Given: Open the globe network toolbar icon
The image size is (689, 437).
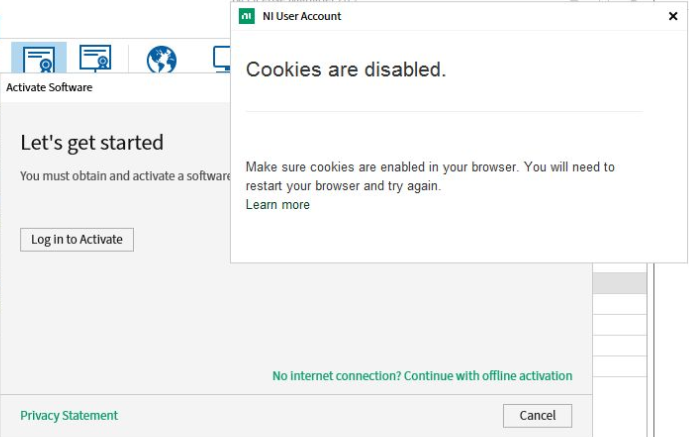Looking at the screenshot, I should tap(162, 59).
